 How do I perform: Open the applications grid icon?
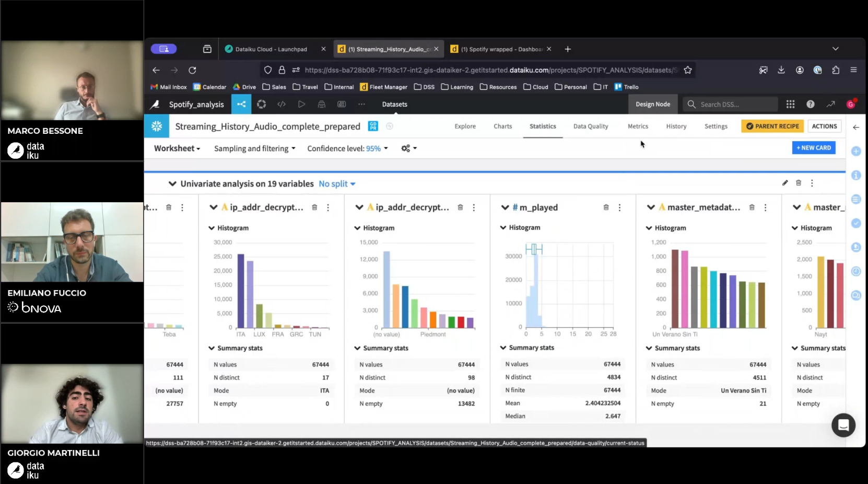pyautogui.click(x=790, y=105)
